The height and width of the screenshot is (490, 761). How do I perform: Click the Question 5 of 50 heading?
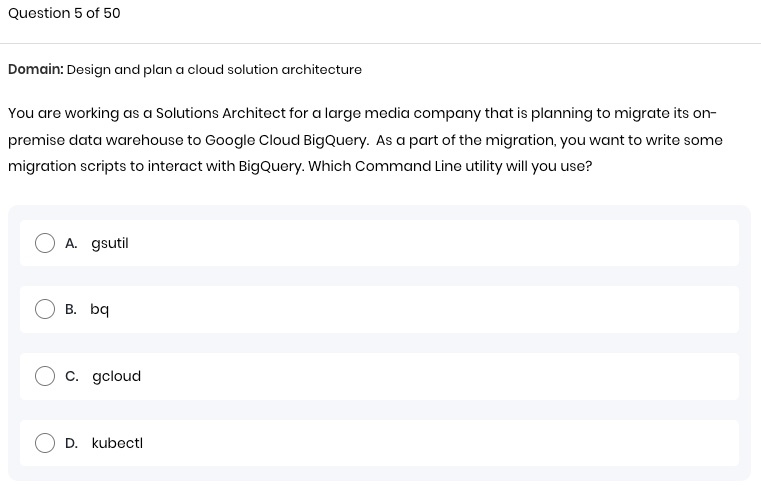point(64,13)
